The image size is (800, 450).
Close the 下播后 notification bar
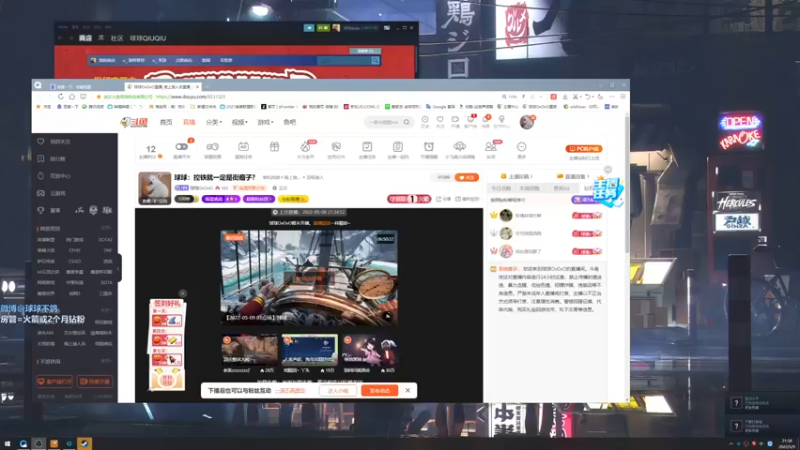[408, 391]
